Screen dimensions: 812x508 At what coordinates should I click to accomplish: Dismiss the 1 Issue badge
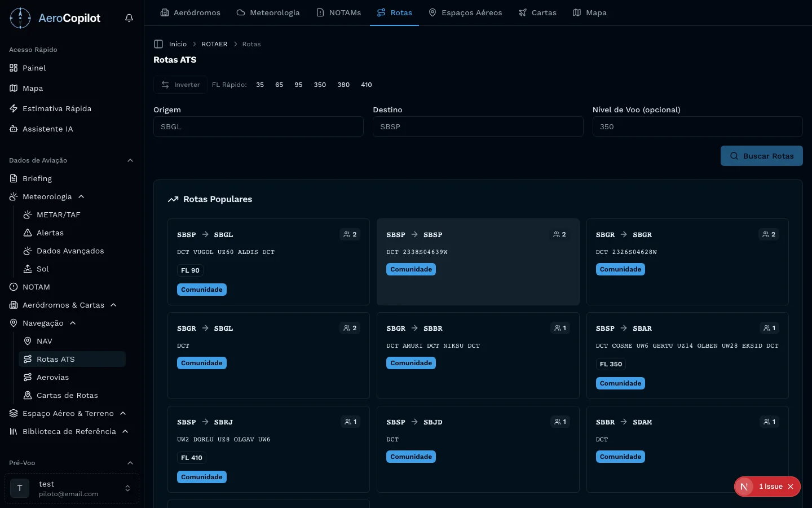(x=791, y=487)
